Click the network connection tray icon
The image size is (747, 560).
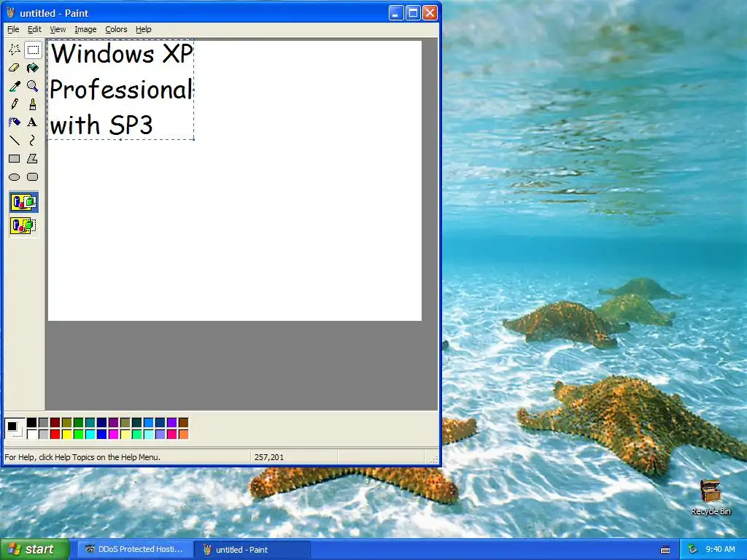click(692, 550)
